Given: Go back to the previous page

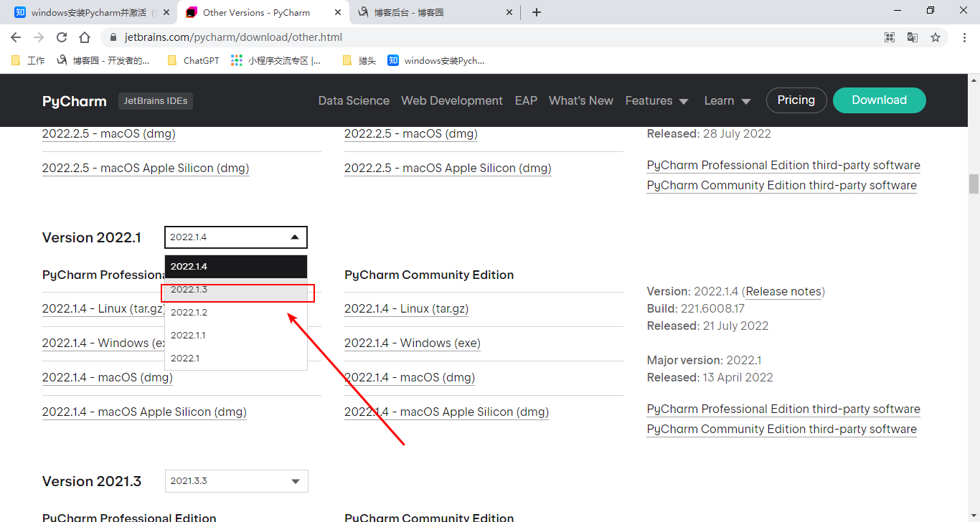Looking at the screenshot, I should tap(16, 37).
